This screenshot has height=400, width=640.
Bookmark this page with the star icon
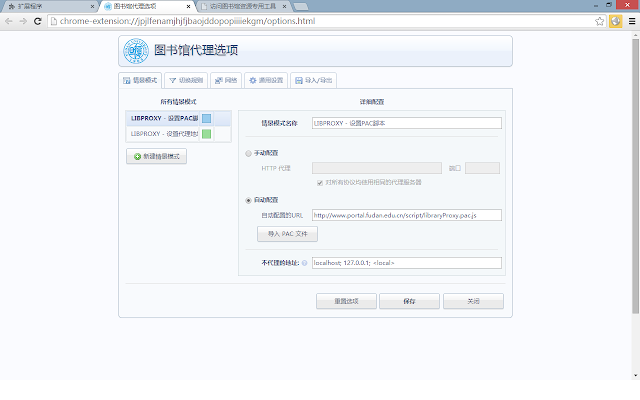click(x=599, y=21)
